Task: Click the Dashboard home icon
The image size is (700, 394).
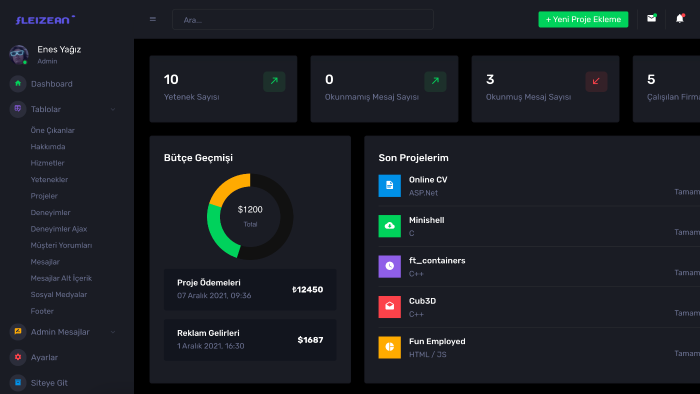Action: pyautogui.click(x=18, y=83)
